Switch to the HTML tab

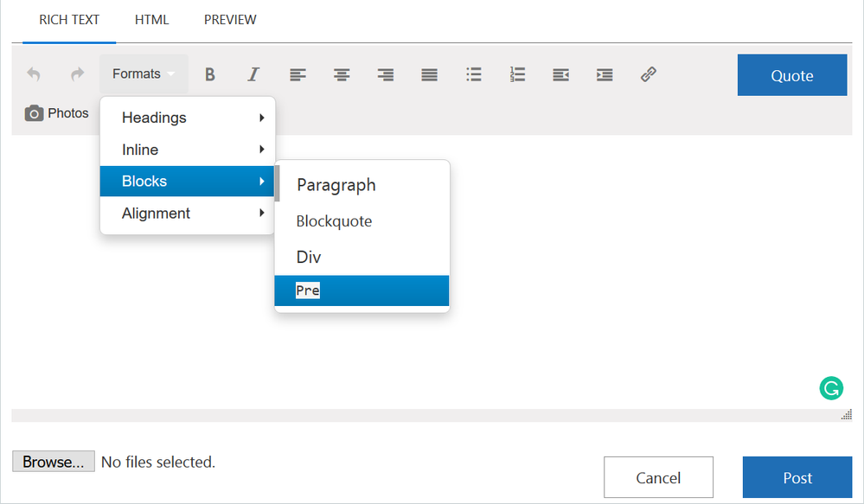coord(152,20)
